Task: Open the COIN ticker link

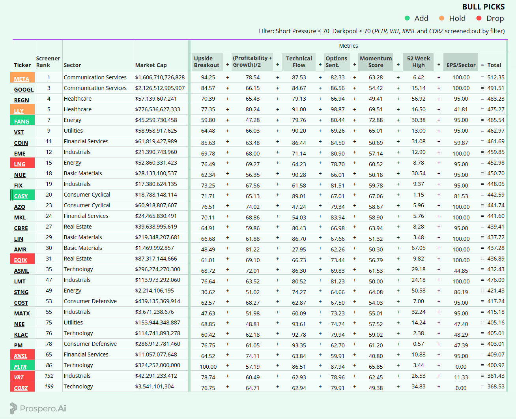Action: pos(21,143)
